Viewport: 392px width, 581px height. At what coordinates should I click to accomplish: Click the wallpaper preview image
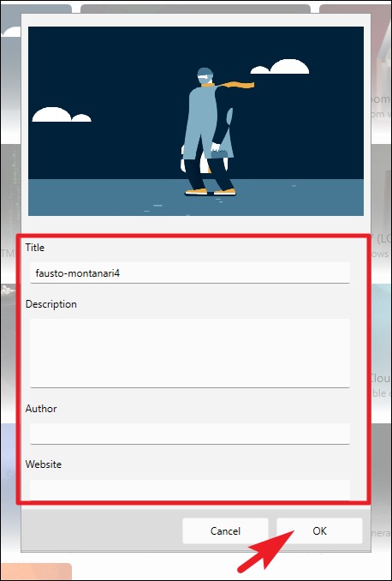[x=196, y=121]
